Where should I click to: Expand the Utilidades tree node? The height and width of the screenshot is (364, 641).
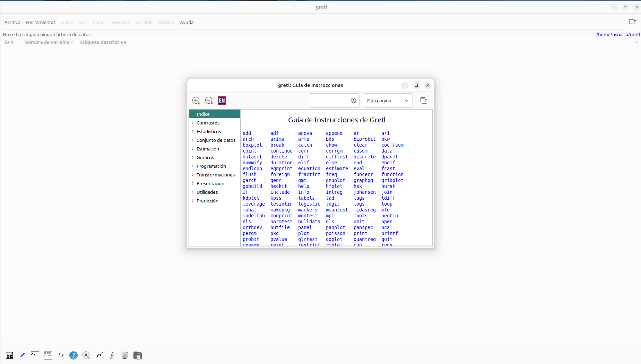coord(193,192)
